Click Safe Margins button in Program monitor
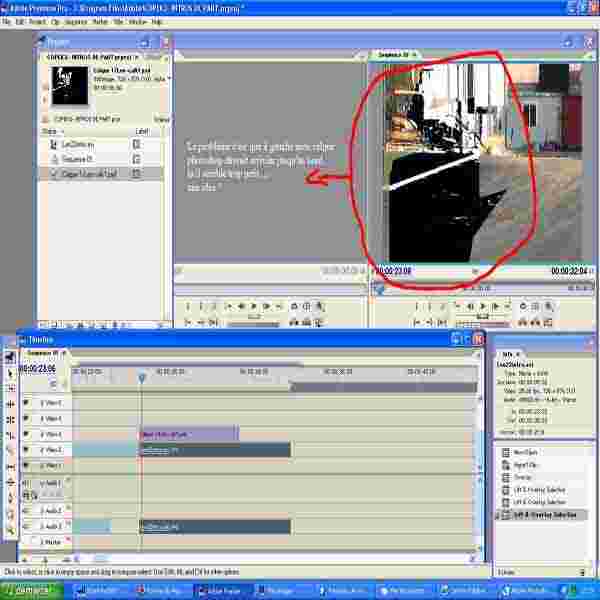600x600 pixels. 535,306
